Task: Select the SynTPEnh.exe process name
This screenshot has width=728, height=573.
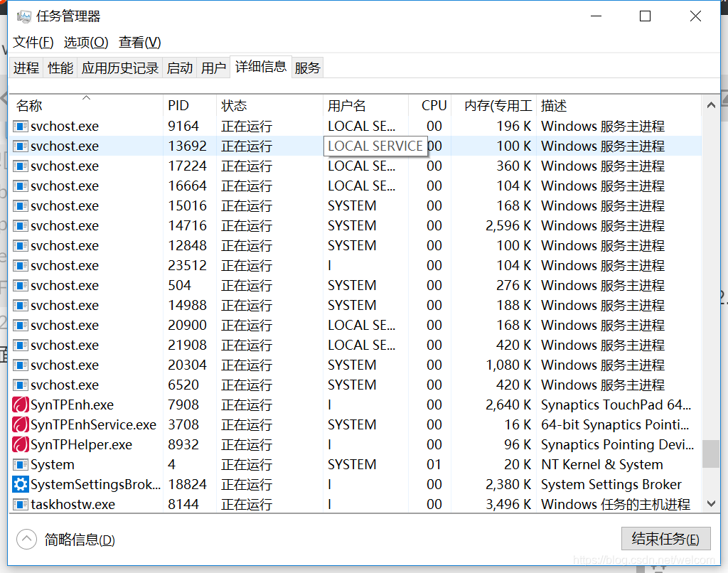Action: [x=72, y=405]
